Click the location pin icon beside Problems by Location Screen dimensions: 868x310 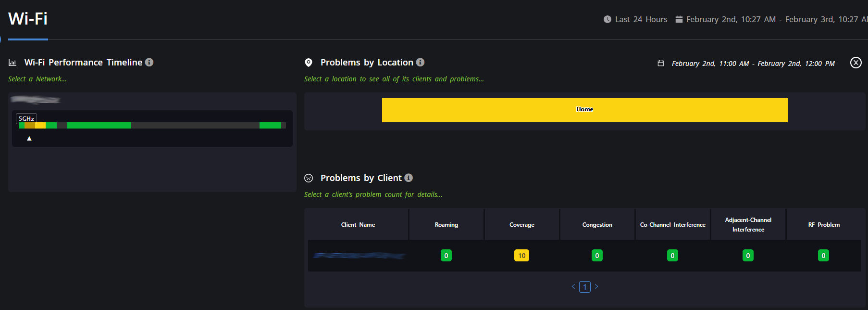point(309,63)
